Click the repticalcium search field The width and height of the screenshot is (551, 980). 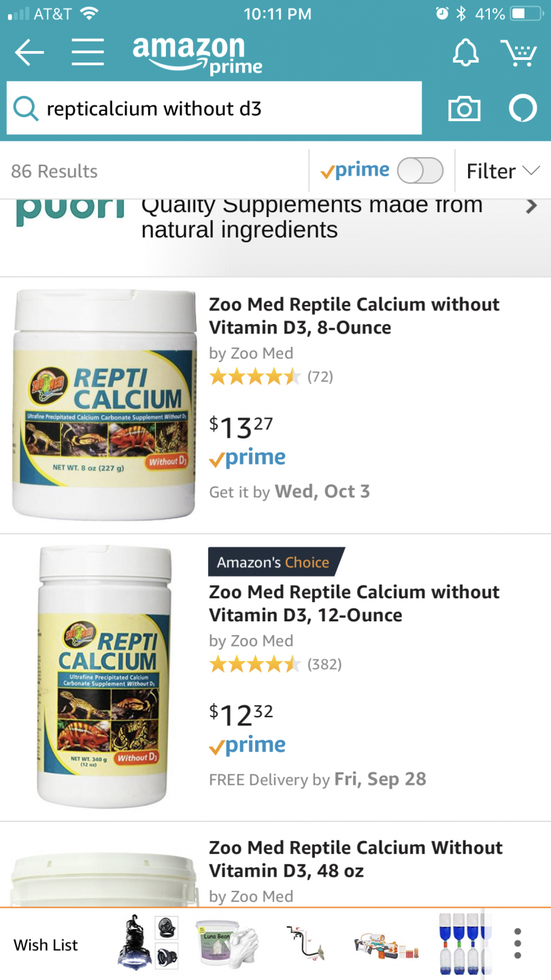click(x=224, y=109)
